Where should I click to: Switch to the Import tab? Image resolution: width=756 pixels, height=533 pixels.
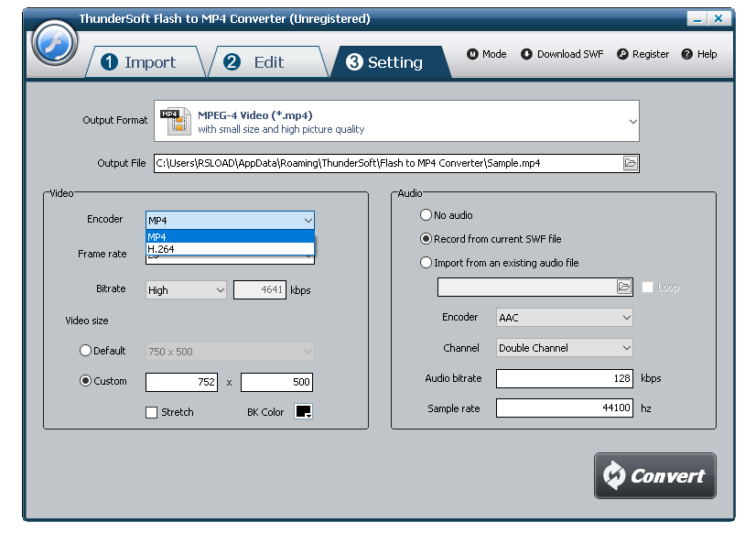coord(146,61)
